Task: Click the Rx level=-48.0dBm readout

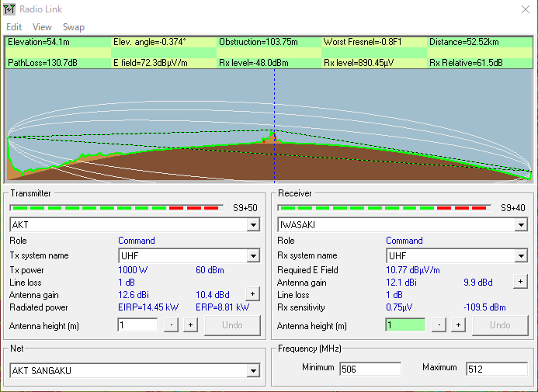Action: [254, 63]
